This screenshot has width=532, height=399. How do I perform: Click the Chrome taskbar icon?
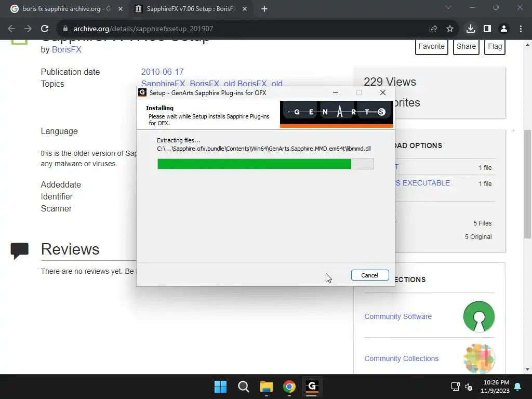click(289, 387)
